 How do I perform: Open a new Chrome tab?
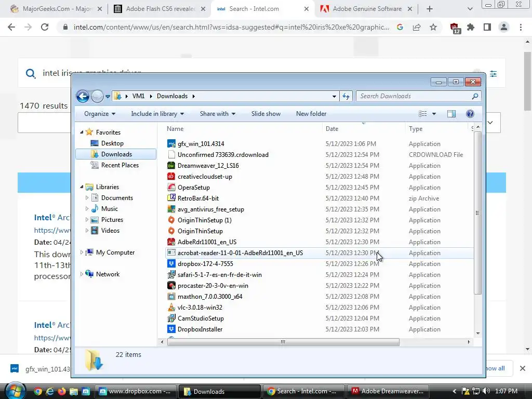(x=430, y=9)
